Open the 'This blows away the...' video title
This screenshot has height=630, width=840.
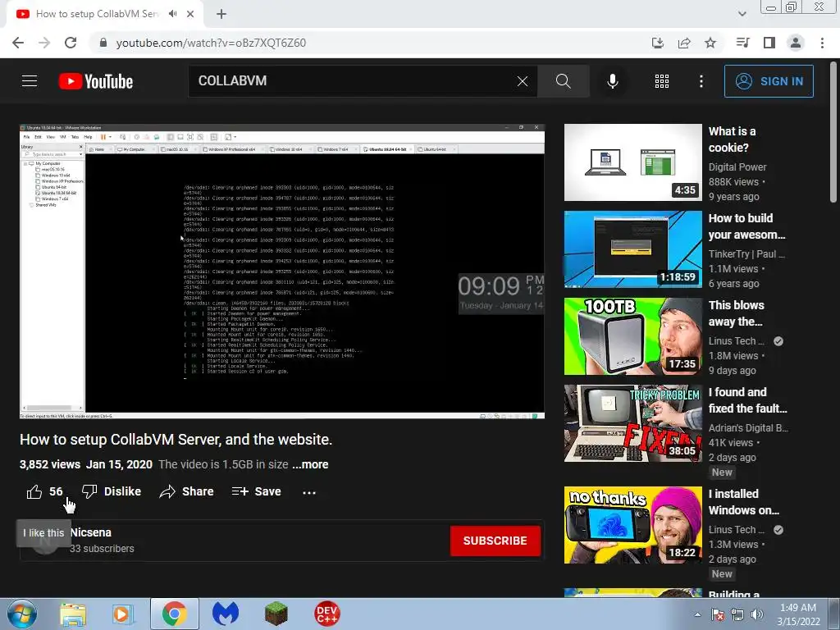(736, 313)
